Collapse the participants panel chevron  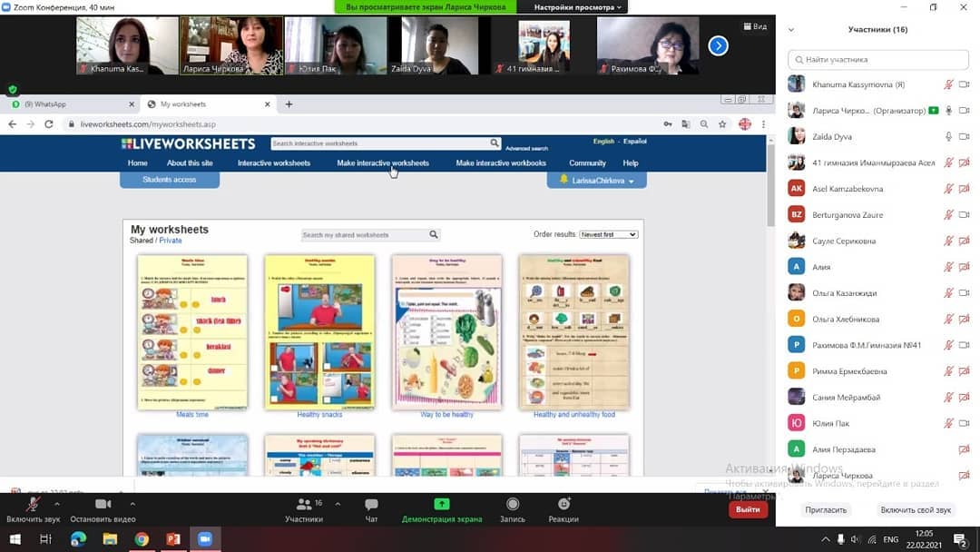[791, 29]
